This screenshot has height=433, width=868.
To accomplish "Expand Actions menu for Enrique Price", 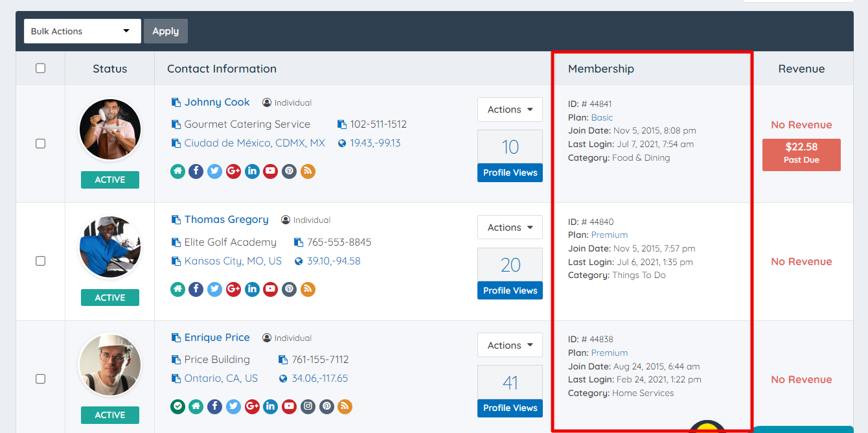I will click(510, 345).
